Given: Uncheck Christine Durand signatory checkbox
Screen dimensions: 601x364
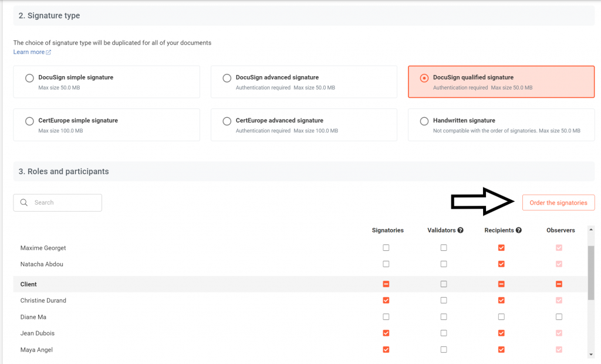Looking at the screenshot, I should click(x=386, y=301).
